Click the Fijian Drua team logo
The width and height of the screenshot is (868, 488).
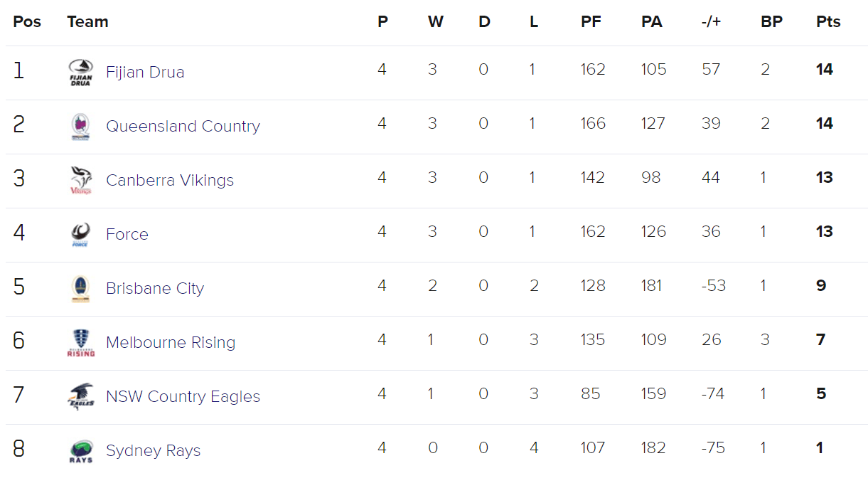tap(81, 73)
